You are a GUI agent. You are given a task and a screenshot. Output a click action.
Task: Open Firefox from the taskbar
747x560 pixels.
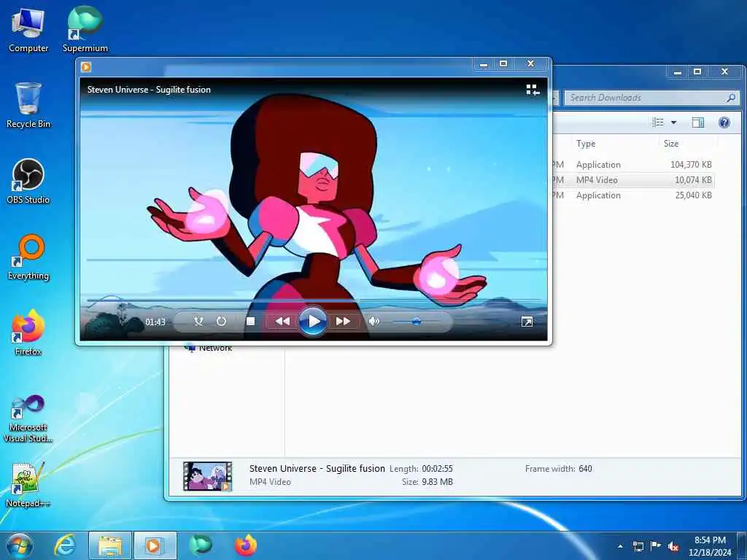246,545
